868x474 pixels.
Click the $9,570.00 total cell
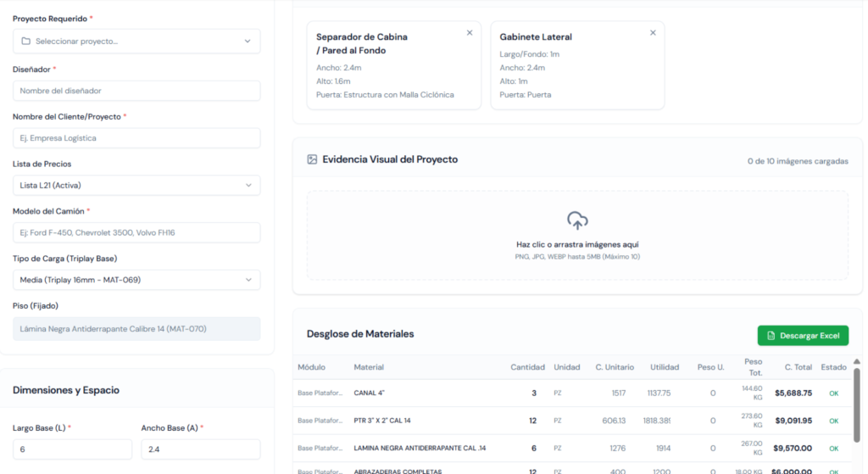point(793,449)
